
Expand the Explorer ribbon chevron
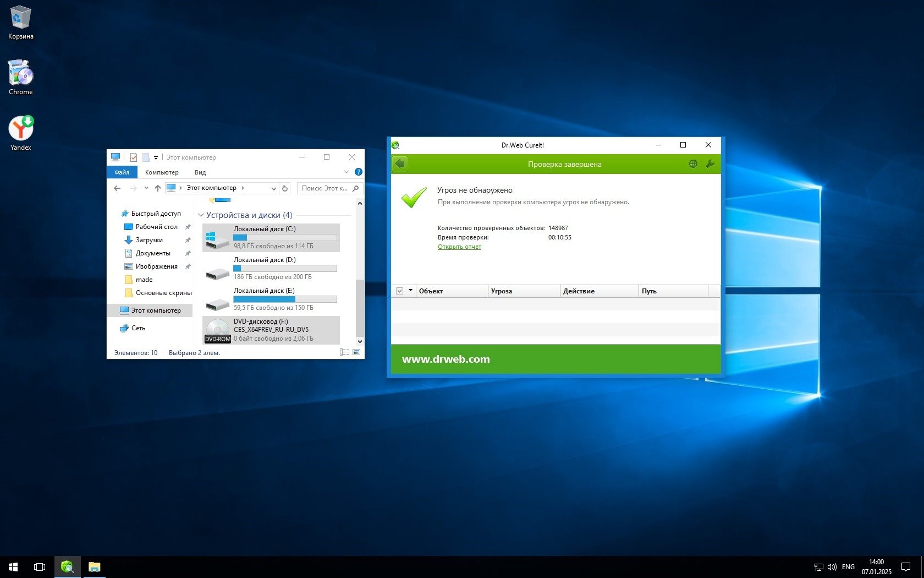coord(346,172)
